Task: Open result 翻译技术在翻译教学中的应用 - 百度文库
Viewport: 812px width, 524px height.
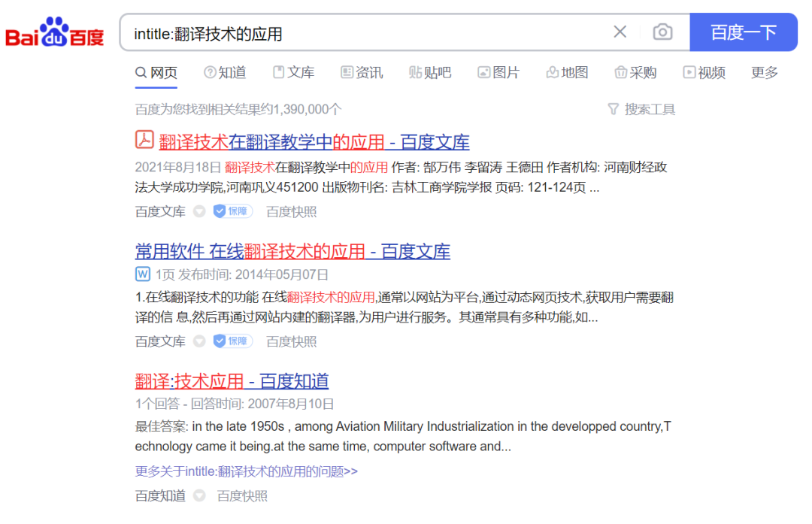Action: click(x=314, y=142)
